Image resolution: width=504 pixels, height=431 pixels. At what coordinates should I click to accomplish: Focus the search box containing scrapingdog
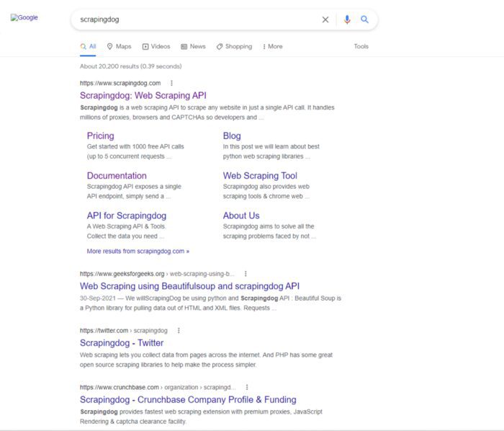[194, 19]
